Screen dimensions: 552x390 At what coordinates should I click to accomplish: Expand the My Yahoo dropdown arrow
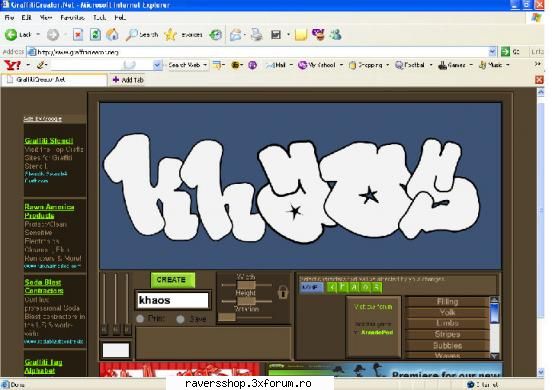(x=341, y=65)
